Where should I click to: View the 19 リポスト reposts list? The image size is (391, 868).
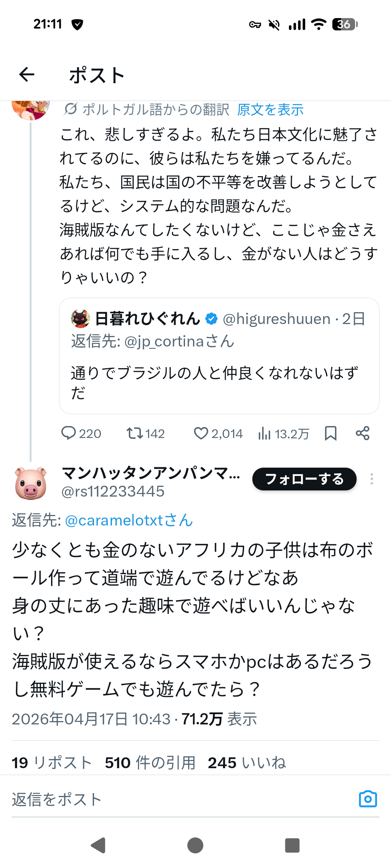click(x=51, y=763)
